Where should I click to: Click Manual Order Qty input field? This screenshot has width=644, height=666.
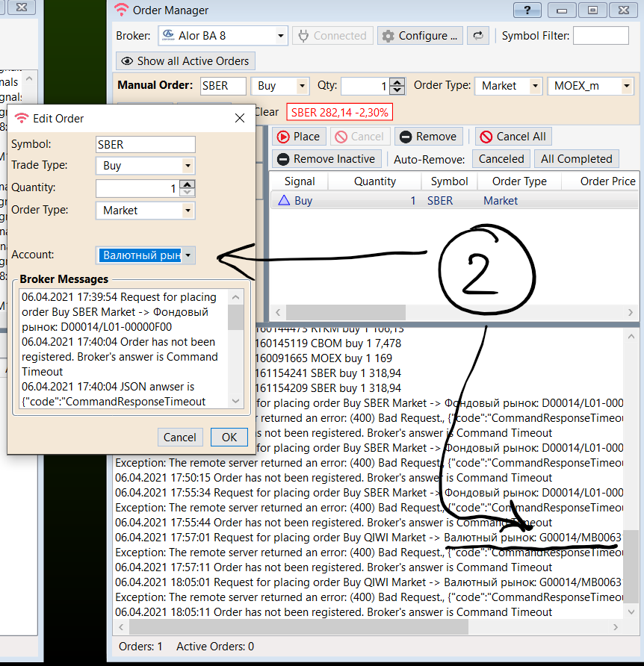pos(365,86)
